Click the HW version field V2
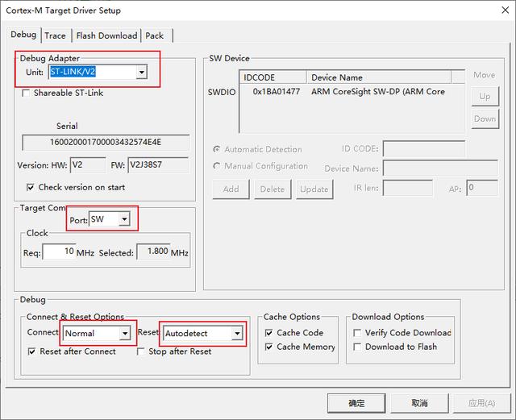 (88, 165)
